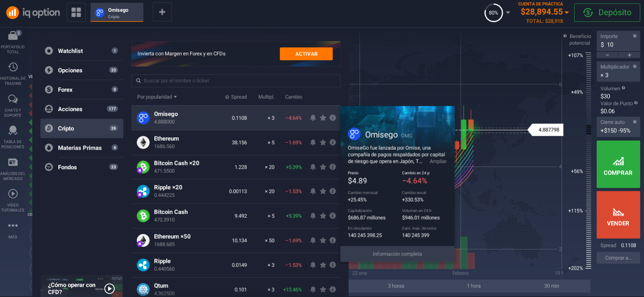This screenshot has width=644, height=297.
Task: Select the Materias Primas category
Action: coord(82,148)
